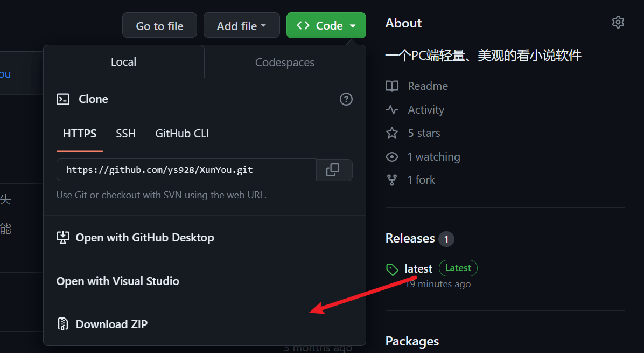Click the clone URL text field

tap(186, 170)
